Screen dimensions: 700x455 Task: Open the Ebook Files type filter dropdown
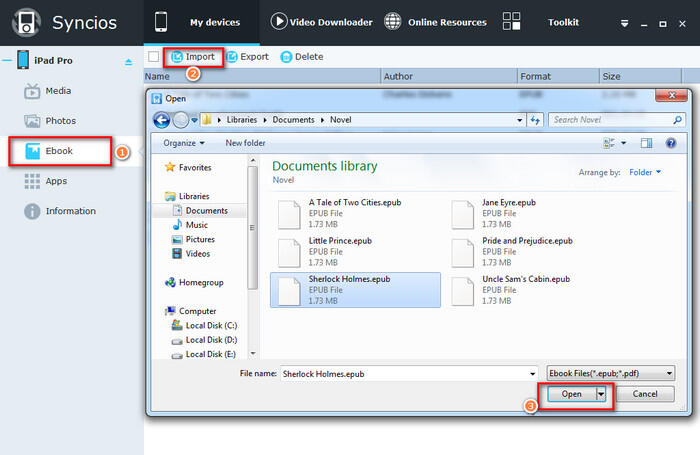(611, 373)
